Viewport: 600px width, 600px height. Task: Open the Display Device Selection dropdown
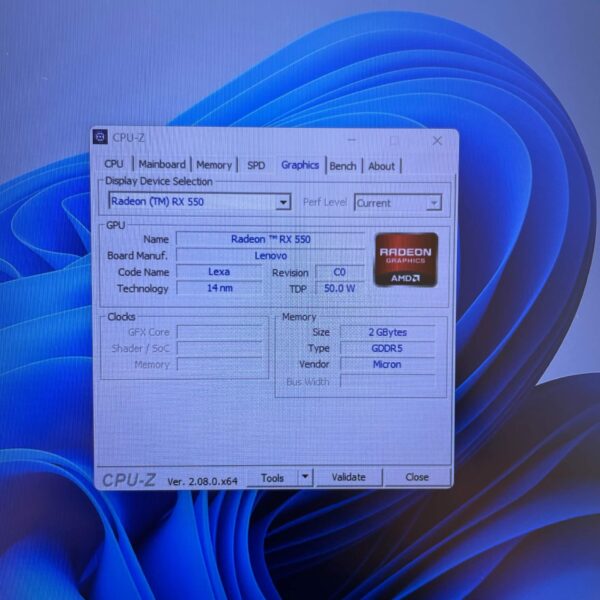click(200, 202)
